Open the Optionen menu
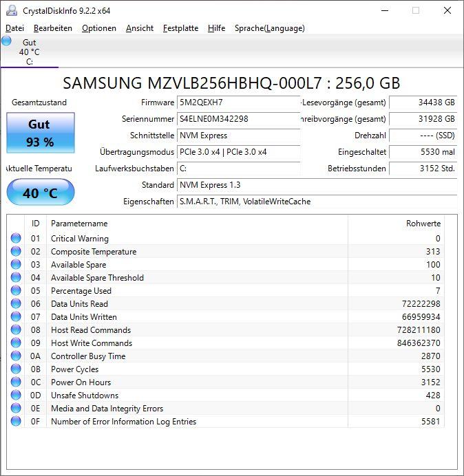464x476 pixels. (x=99, y=28)
